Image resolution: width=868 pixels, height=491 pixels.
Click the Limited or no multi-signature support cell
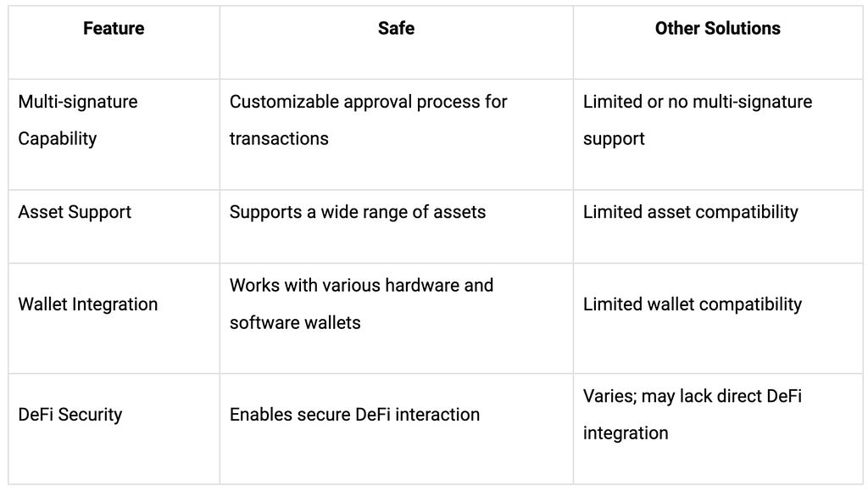click(717, 135)
